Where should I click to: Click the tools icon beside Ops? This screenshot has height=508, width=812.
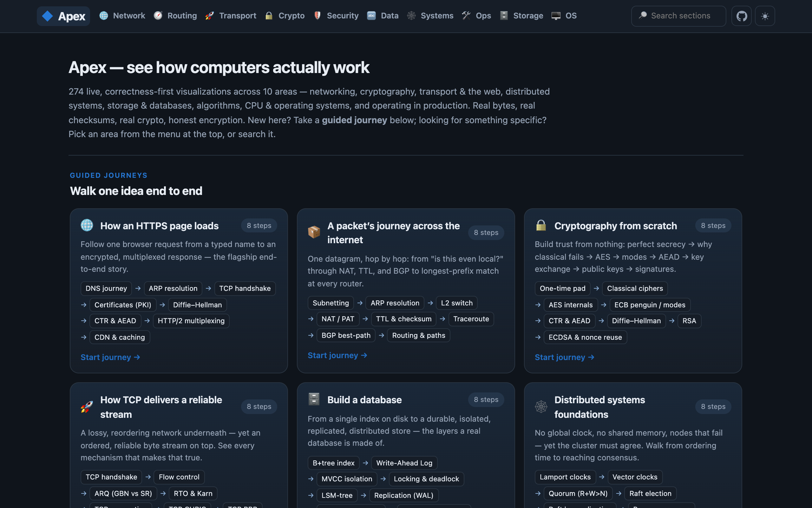(466, 16)
